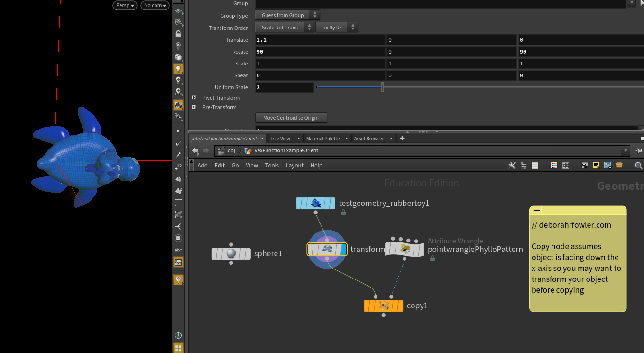Screen dimensions: 644x353
Task: Expand the Pivot Transform section
Action: click(x=194, y=98)
